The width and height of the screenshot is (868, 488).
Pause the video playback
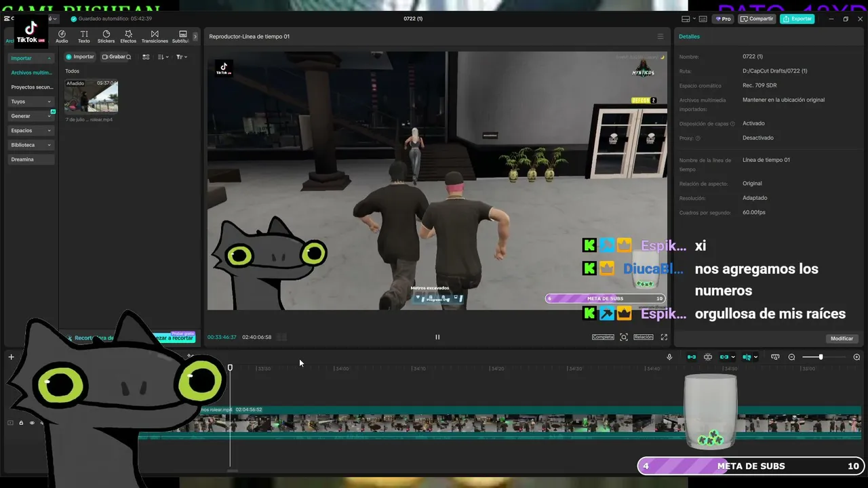pyautogui.click(x=437, y=337)
